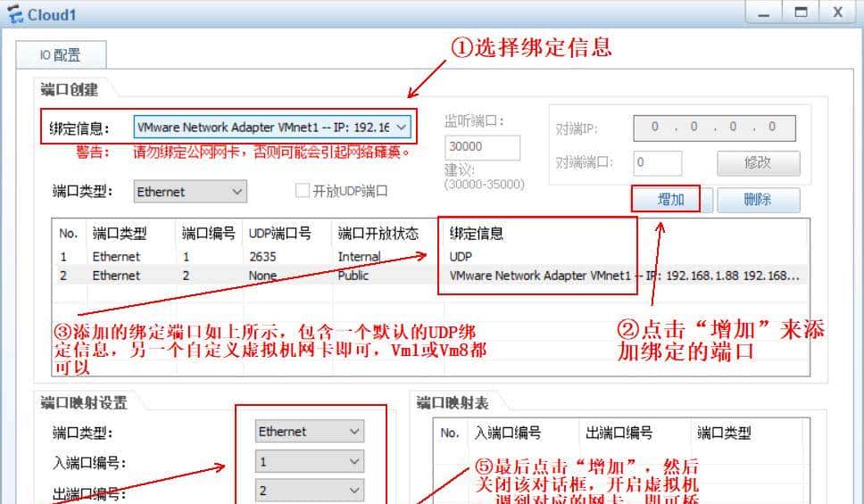Click the Public status cell
Screen dimensions: 864x504
pyautogui.click(x=353, y=276)
